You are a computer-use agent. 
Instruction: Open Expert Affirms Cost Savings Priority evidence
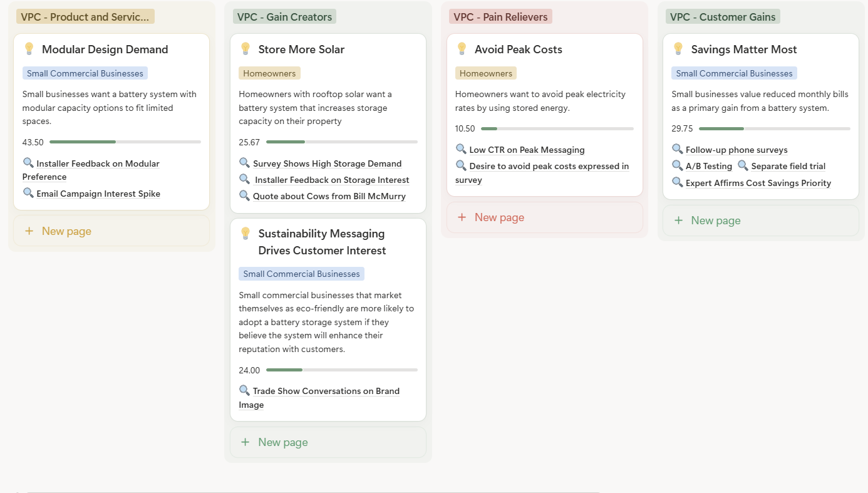tap(758, 183)
